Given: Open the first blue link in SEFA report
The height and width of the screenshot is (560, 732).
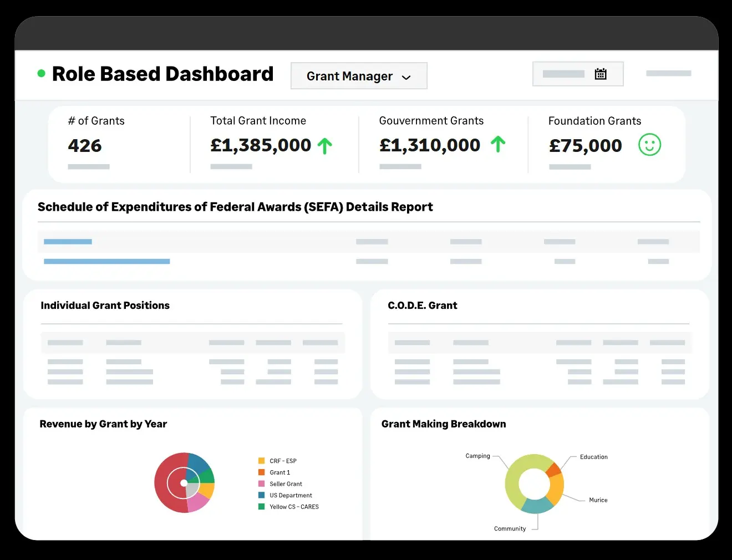Looking at the screenshot, I should pos(68,242).
